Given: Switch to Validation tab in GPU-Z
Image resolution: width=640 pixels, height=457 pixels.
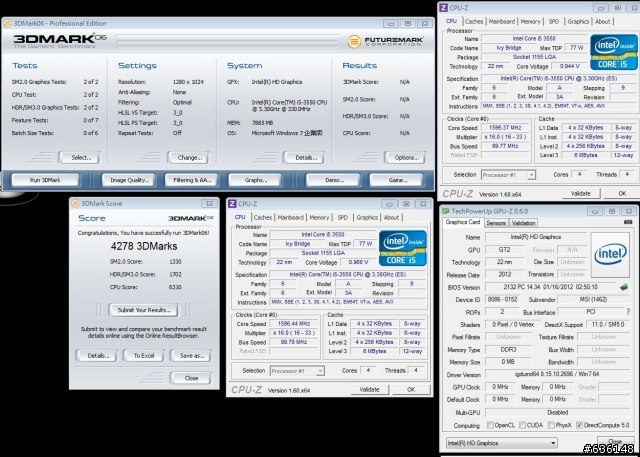Looking at the screenshot, I should point(523,223).
